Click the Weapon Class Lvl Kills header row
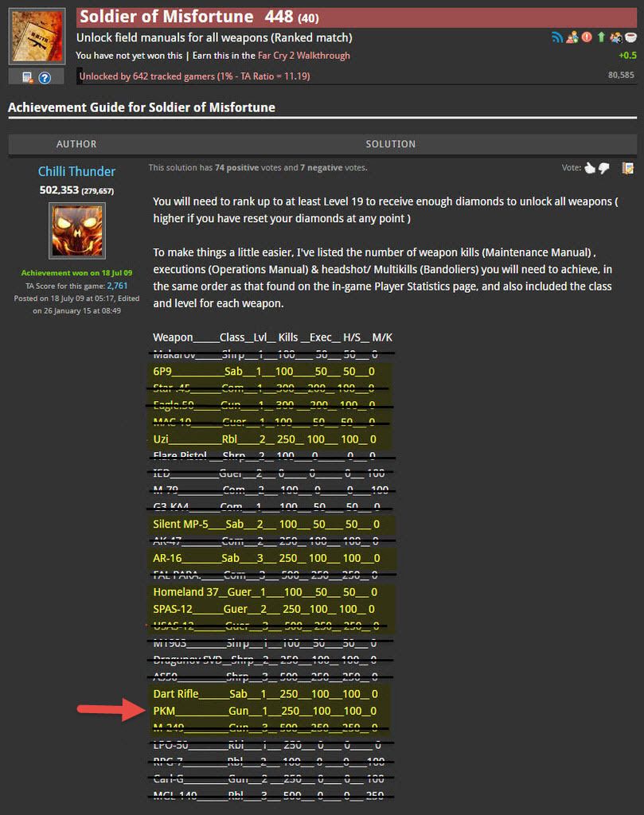Image resolution: width=644 pixels, height=815 pixels. [272, 337]
